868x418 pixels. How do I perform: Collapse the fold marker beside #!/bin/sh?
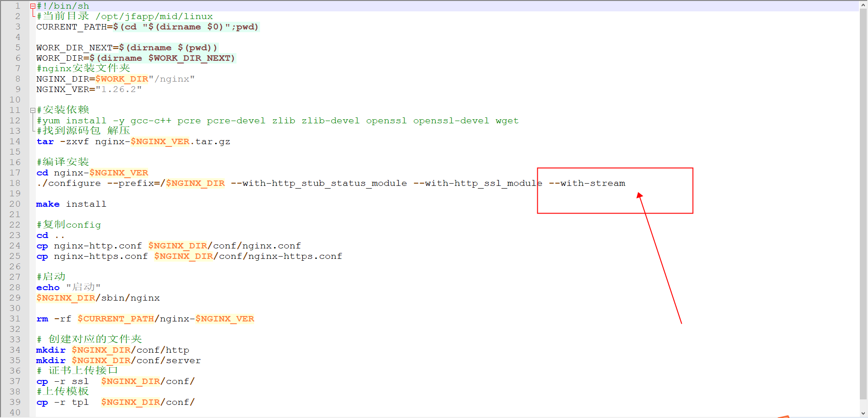pos(33,6)
